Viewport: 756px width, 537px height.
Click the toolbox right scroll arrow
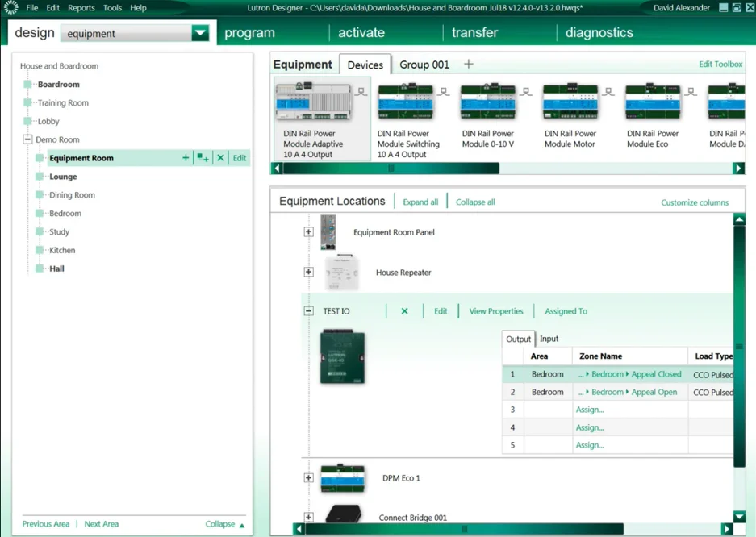point(738,168)
